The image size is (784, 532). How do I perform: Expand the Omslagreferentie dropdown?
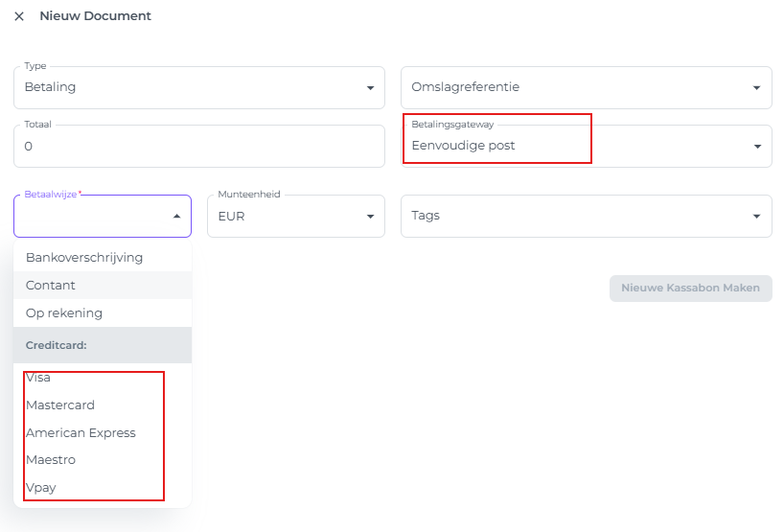point(585,87)
